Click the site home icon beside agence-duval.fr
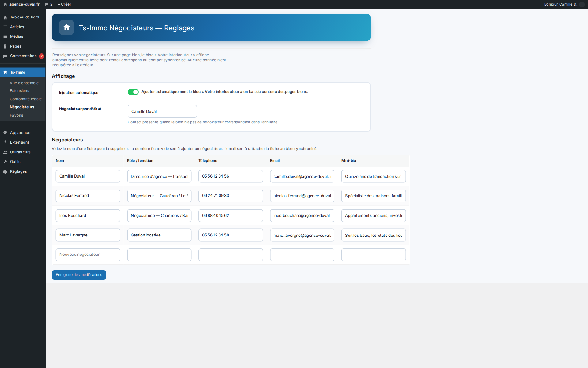 [x=5, y=4]
